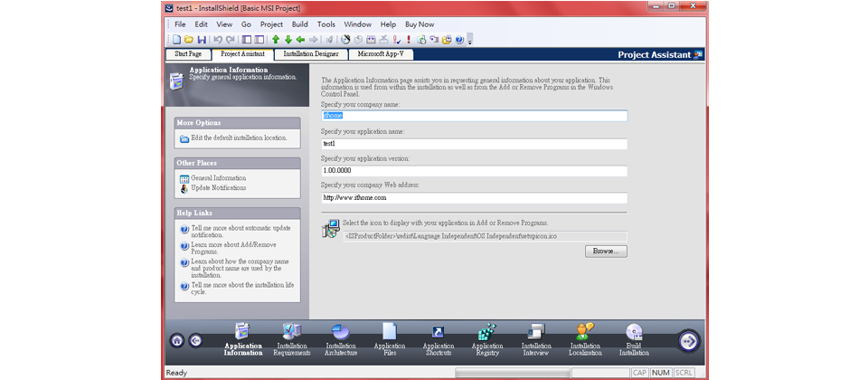Go to the Application Files step
The height and width of the screenshot is (380, 868).
pos(390,337)
